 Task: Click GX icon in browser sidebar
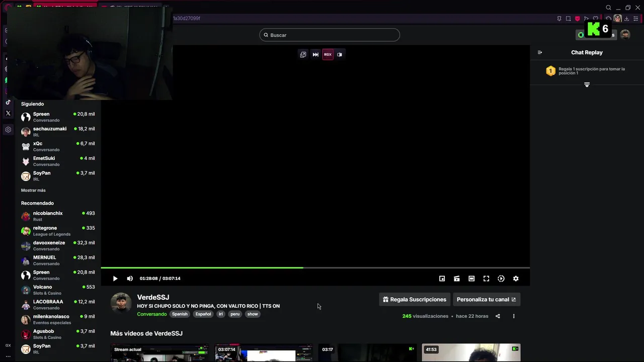pyautogui.click(x=8, y=345)
